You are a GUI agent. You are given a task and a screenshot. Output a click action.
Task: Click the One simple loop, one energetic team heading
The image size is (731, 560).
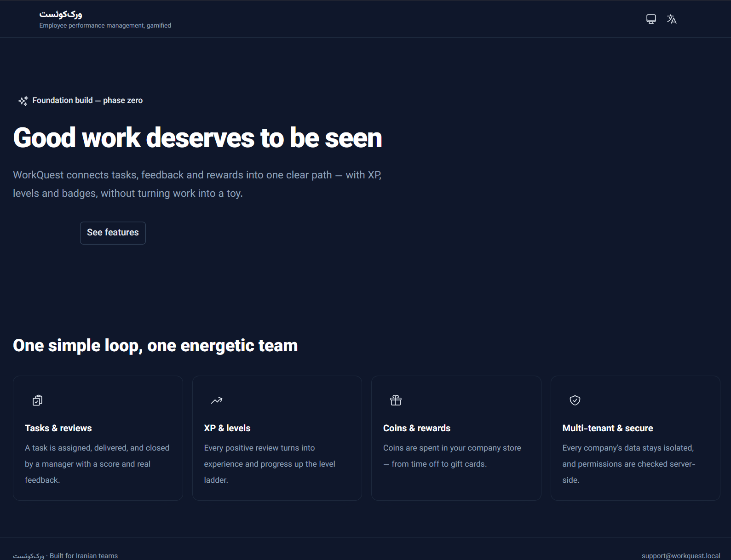click(x=155, y=345)
